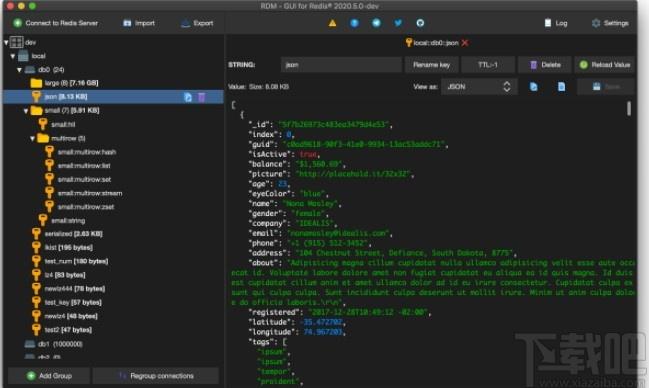Click the key name field containing json
This screenshot has width=649, height=388.
coord(341,65)
